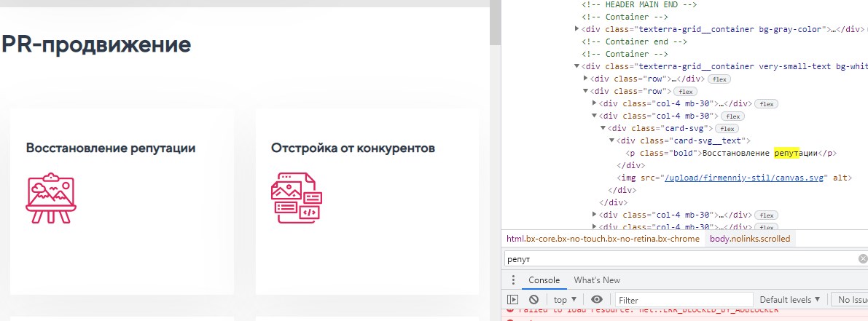Open the top JavaScript context dropdown
The image size is (868, 321).
(x=564, y=299)
